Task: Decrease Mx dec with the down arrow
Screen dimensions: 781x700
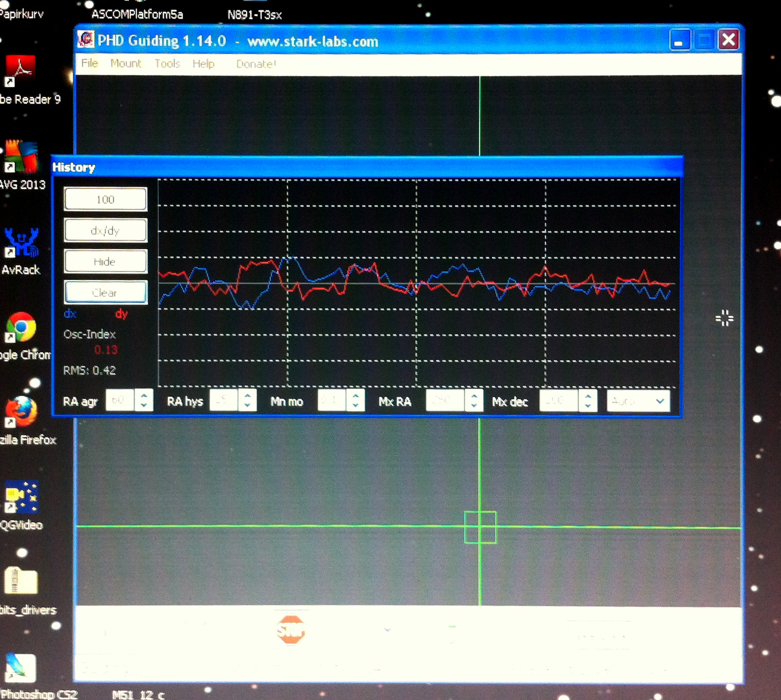Action: coord(587,405)
